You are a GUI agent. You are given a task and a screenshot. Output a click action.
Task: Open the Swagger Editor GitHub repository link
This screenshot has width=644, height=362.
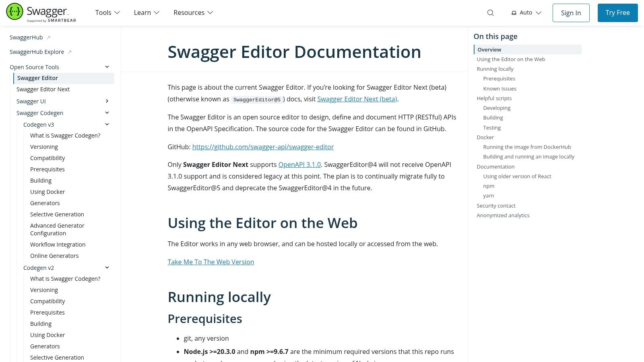tap(263, 147)
